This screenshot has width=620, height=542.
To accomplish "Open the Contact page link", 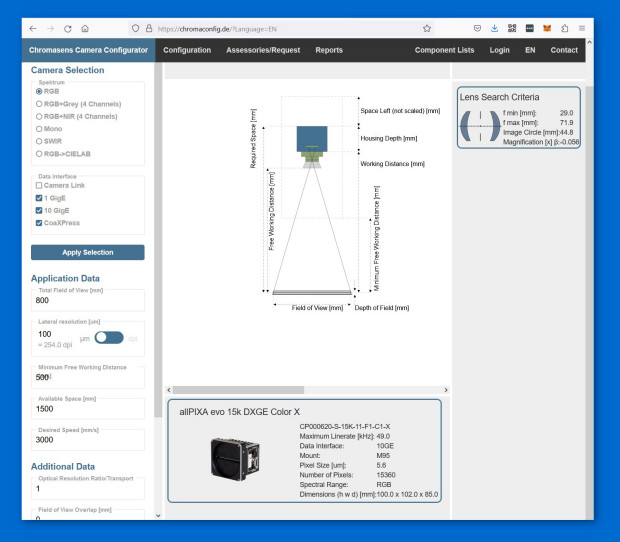I will [x=564, y=50].
